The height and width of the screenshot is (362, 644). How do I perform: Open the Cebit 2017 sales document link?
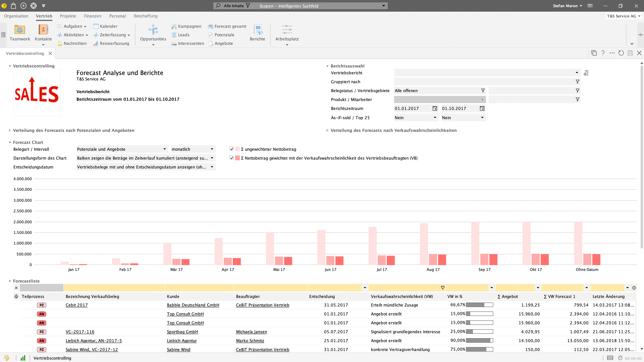76,305
